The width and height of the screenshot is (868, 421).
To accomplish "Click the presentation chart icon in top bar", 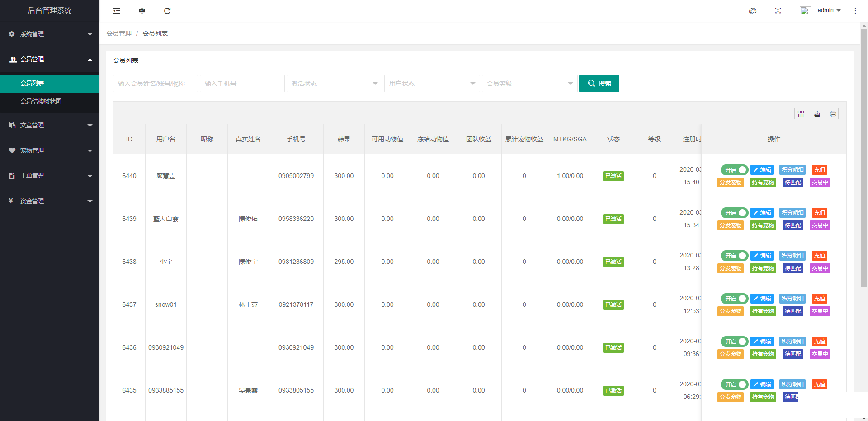I will click(142, 11).
